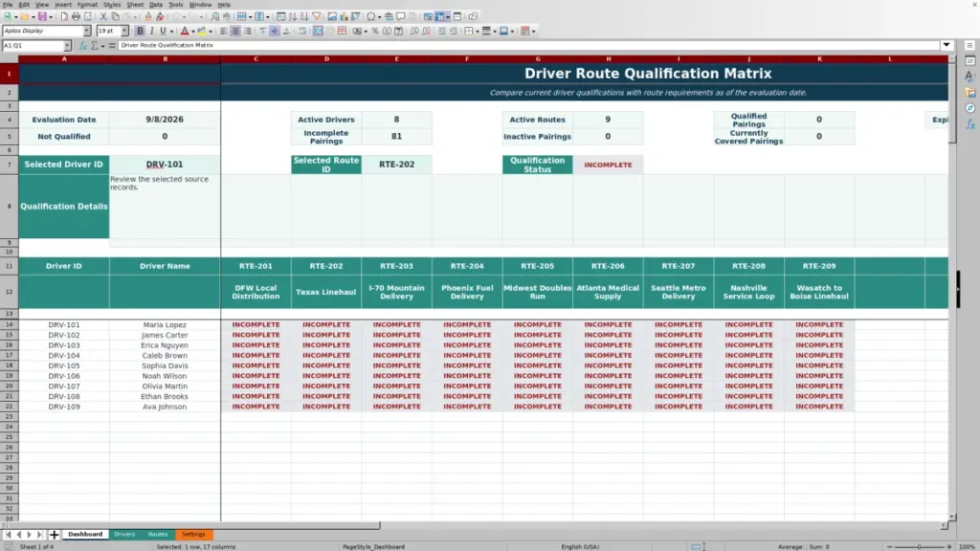This screenshot has height=551, width=980.
Task: Select the Selected Driver ID value DRV-101
Action: tap(165, 165)
